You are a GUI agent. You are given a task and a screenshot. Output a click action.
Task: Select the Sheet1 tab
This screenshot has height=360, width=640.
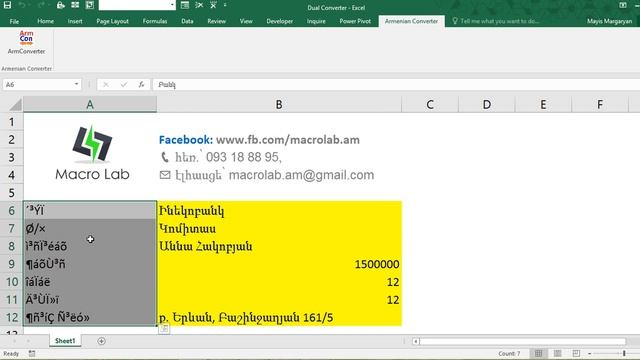[x=65, y=341]
